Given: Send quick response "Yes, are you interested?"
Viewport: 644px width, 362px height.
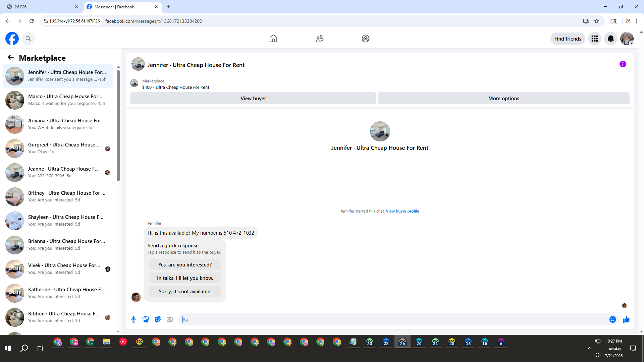Looking at the screenshot, I should 185,264.
